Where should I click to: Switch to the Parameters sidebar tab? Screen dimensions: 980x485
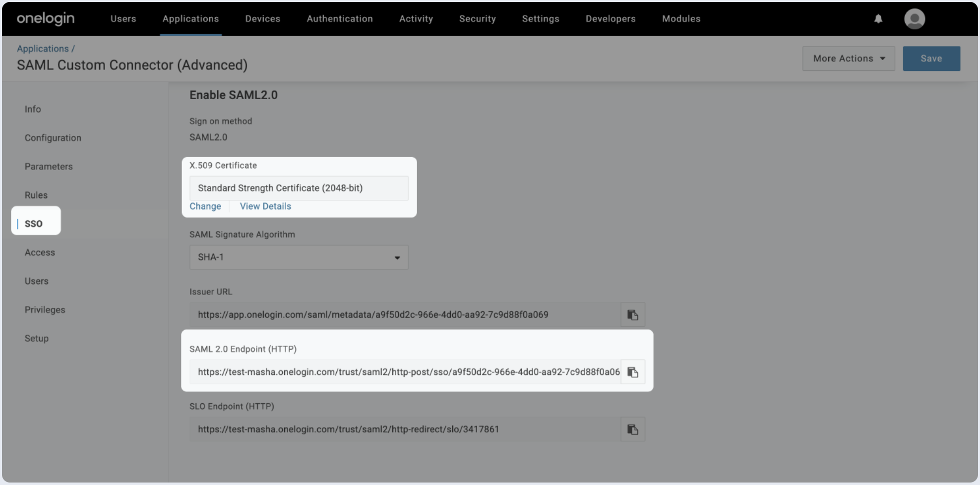pyautogui.click(x=49, y=167)
